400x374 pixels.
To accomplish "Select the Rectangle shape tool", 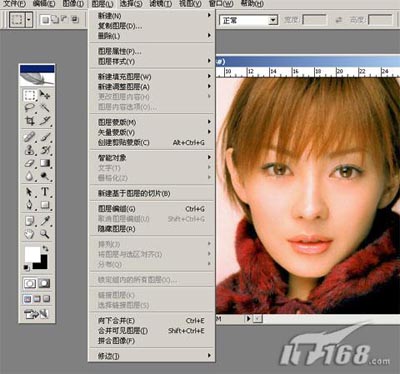I will (x=45, y=205).
